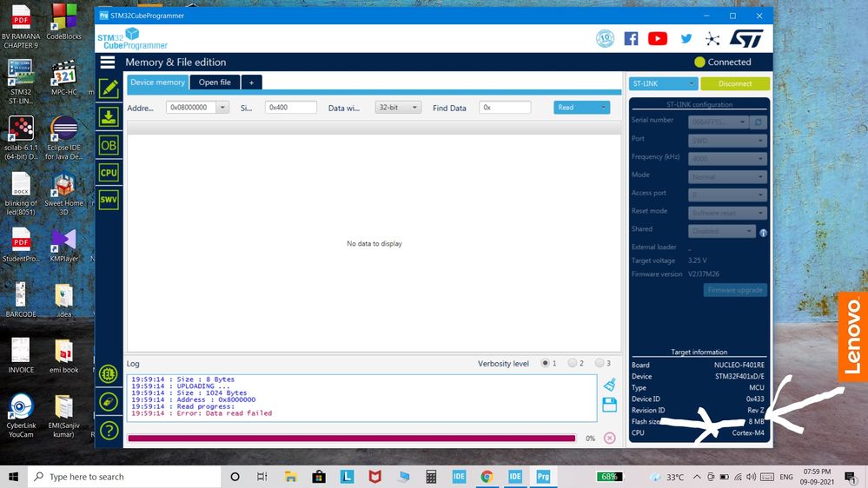Open the ST Twitter icon
868x488 pixels.
click(686, 38)
